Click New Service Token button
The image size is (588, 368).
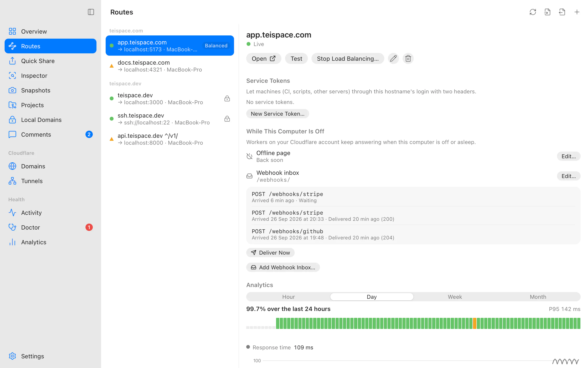click(x=277, y=114)
